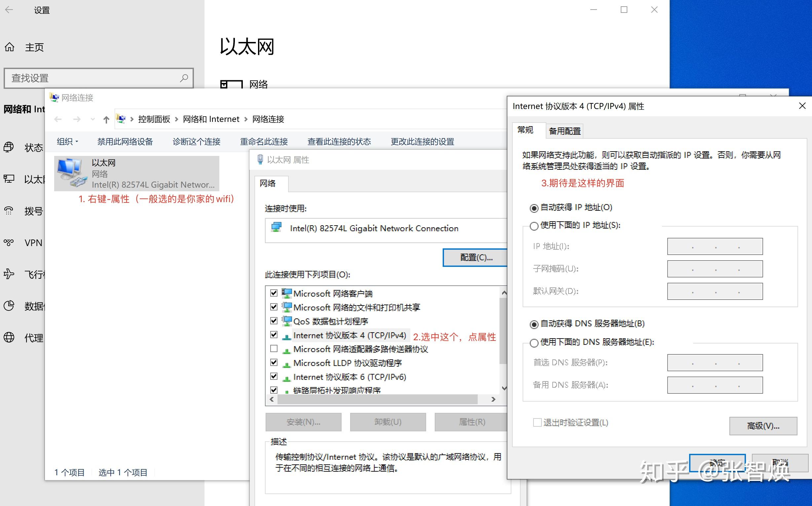Click the QoS数据包计划程序 component icon
The width and height of the screenshot is (812, 506).
[x=287, y=321]
